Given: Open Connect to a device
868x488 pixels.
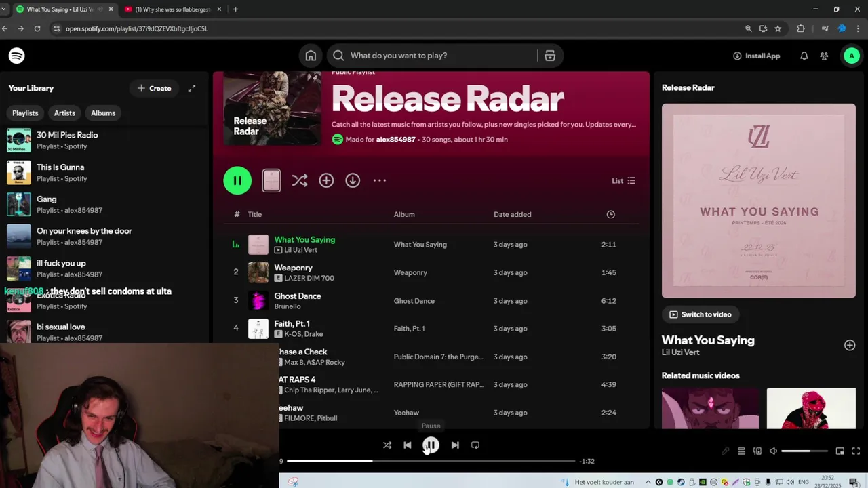Looking at the screenshot, I should click(x=757, y=451).
